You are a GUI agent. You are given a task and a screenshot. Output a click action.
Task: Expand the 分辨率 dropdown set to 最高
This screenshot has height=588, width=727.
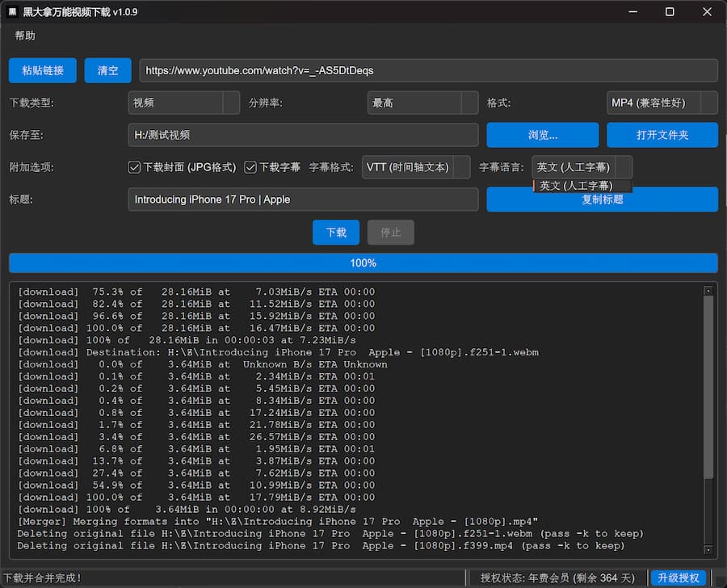coord(422,103)
